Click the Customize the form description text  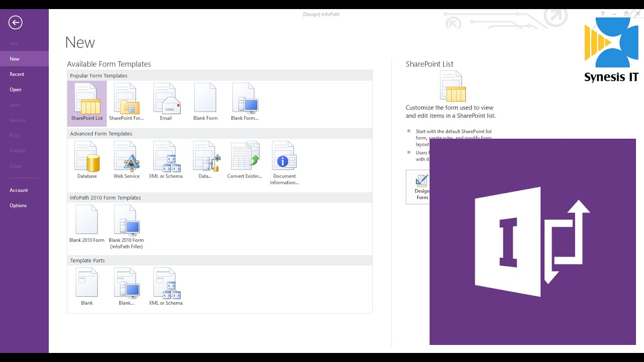click(451, 112)
